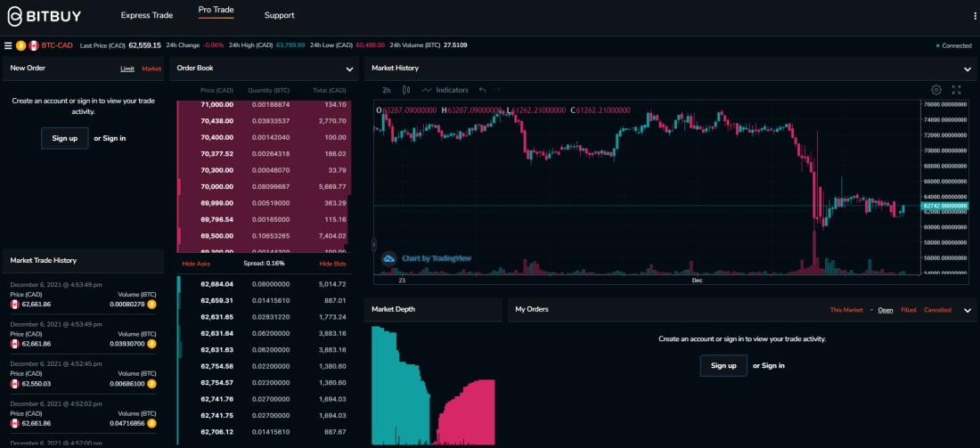Collapse the Market History panel chevron

[968, 69]
